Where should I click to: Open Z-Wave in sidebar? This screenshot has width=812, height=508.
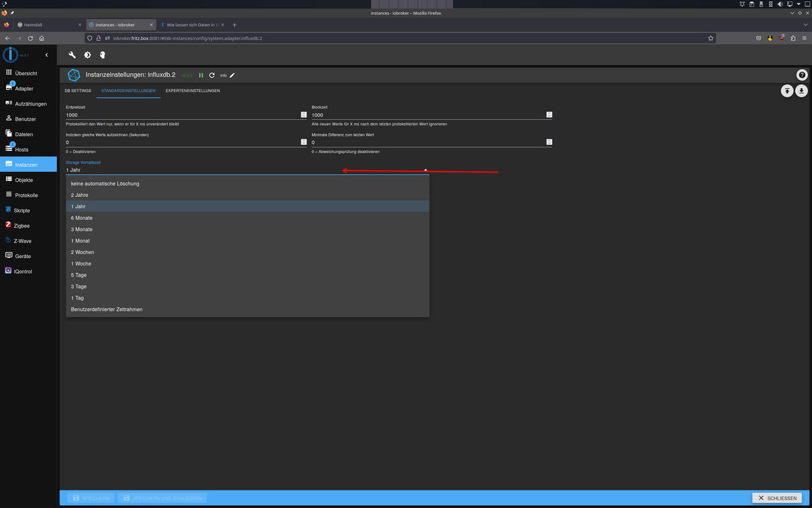point(28,241)
